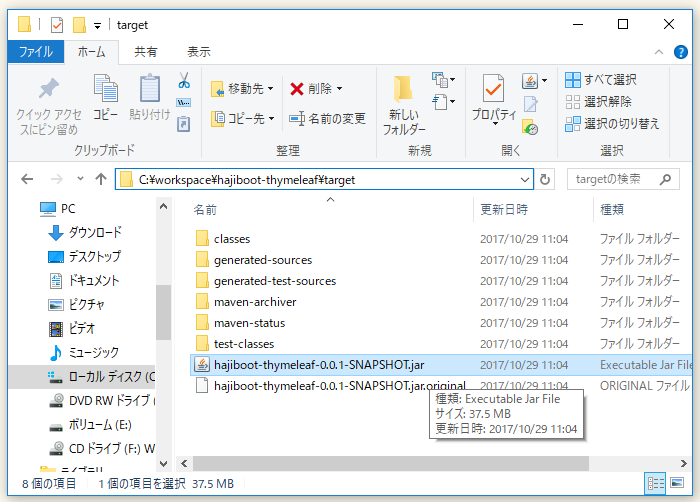Click the Properties checkmark icon

tap(493, 89)
